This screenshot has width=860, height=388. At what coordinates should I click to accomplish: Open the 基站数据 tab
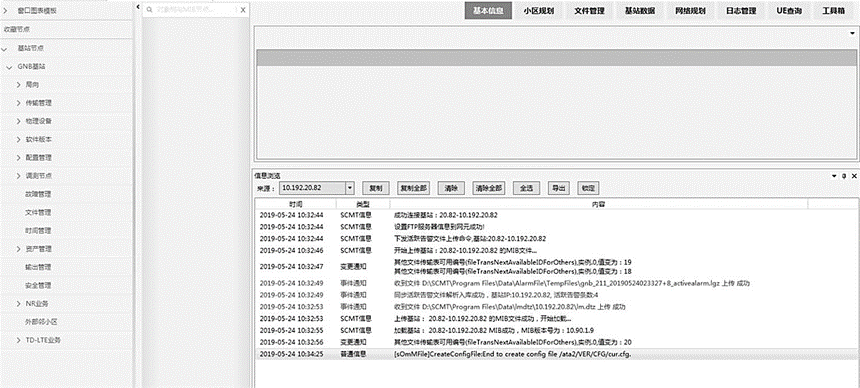[640, 10]
